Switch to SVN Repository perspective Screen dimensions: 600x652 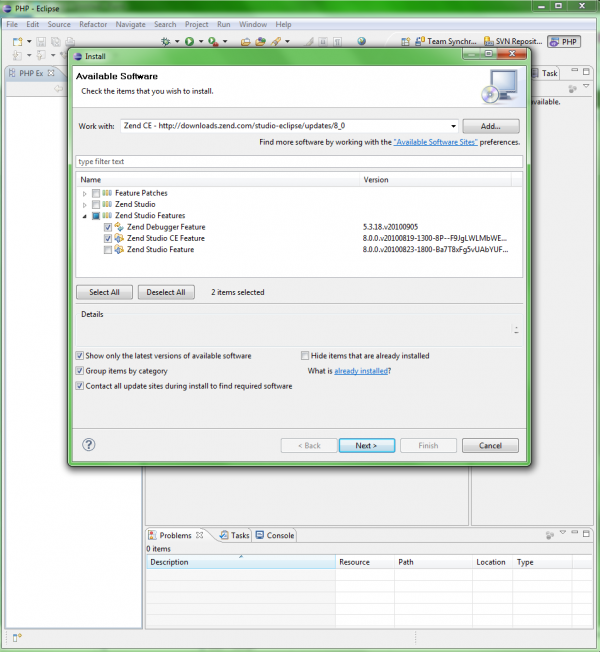click(513, 41)
